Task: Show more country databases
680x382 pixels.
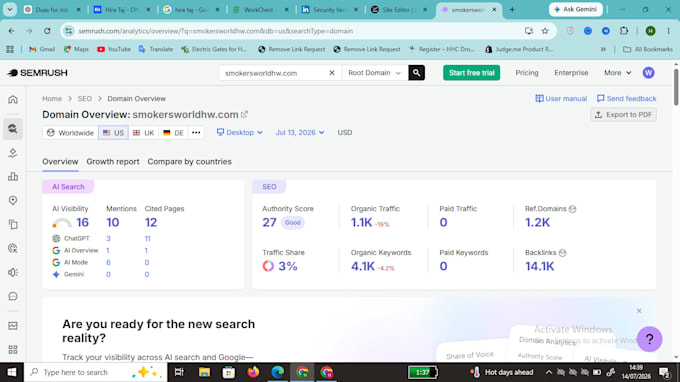Action: pos(196,133)
